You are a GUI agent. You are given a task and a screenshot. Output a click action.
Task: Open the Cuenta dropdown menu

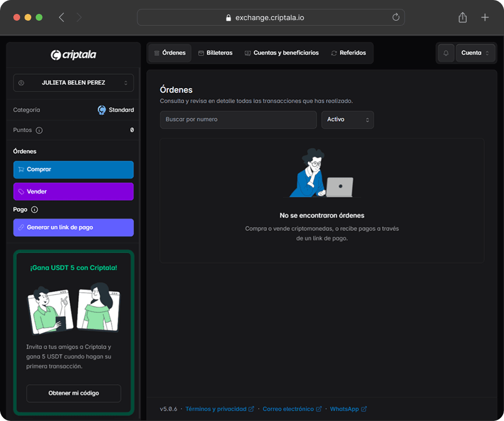tap(475, 52)
